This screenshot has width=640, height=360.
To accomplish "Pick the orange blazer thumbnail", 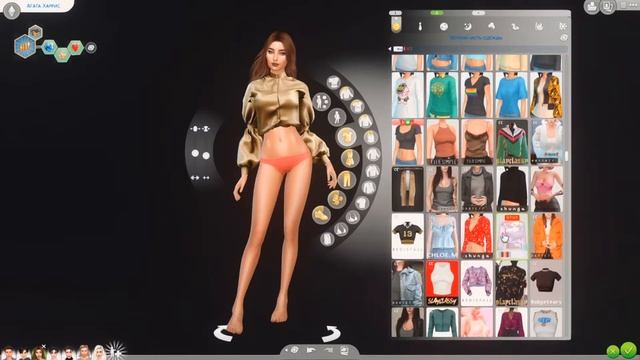I will coord(546,236).
